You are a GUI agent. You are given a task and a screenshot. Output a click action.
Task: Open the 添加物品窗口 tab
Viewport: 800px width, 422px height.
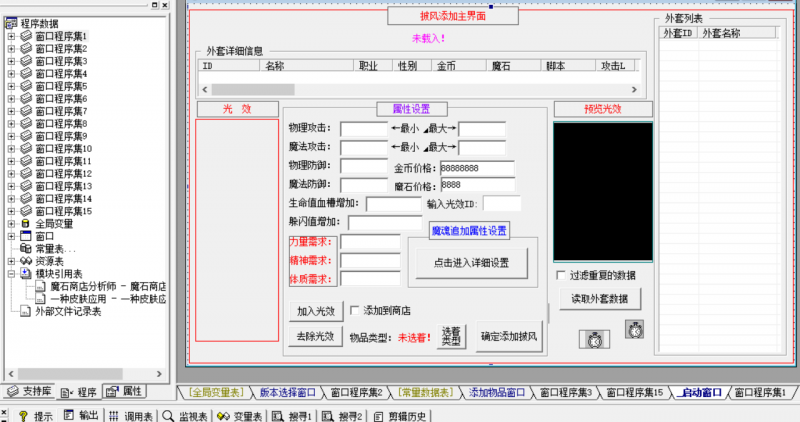pyautogui.click(x=496, y=392)
